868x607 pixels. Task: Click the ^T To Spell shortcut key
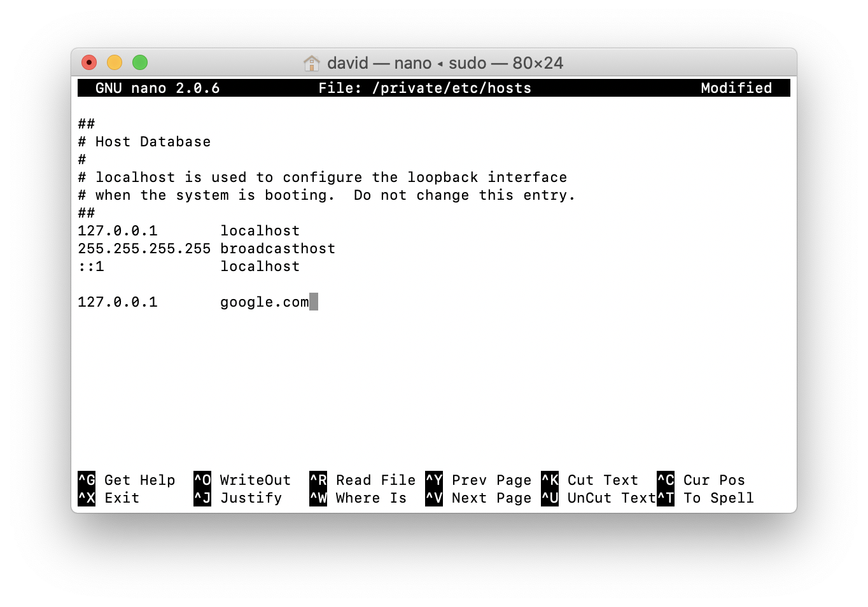pyautogui.click(x=666, y=498)
